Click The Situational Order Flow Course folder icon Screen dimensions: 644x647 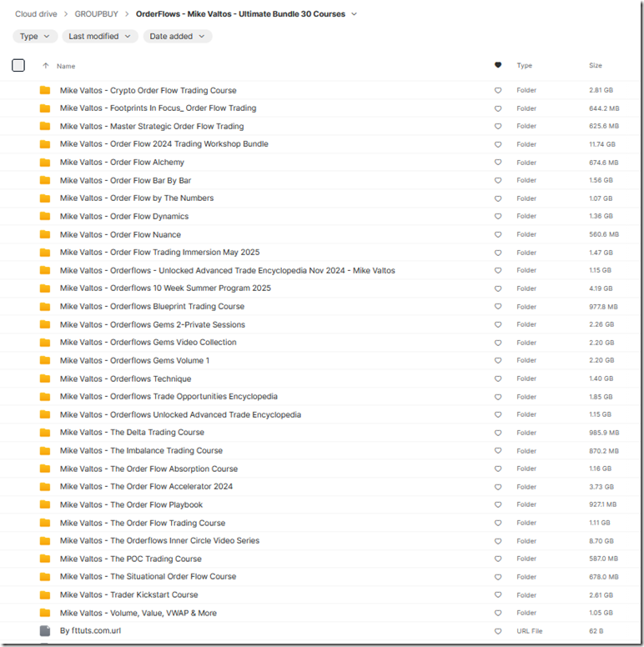[45, 576]
